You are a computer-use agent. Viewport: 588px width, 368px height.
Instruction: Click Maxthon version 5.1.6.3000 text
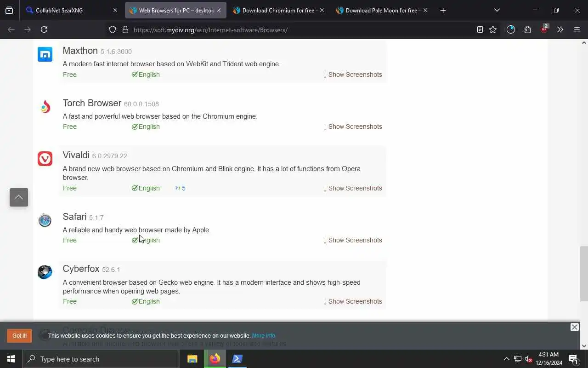click(x=116, y=52)
